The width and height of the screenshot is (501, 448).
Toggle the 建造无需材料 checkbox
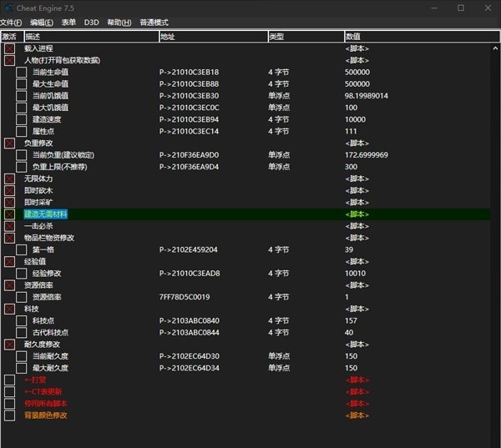click(x=9, y=214)
